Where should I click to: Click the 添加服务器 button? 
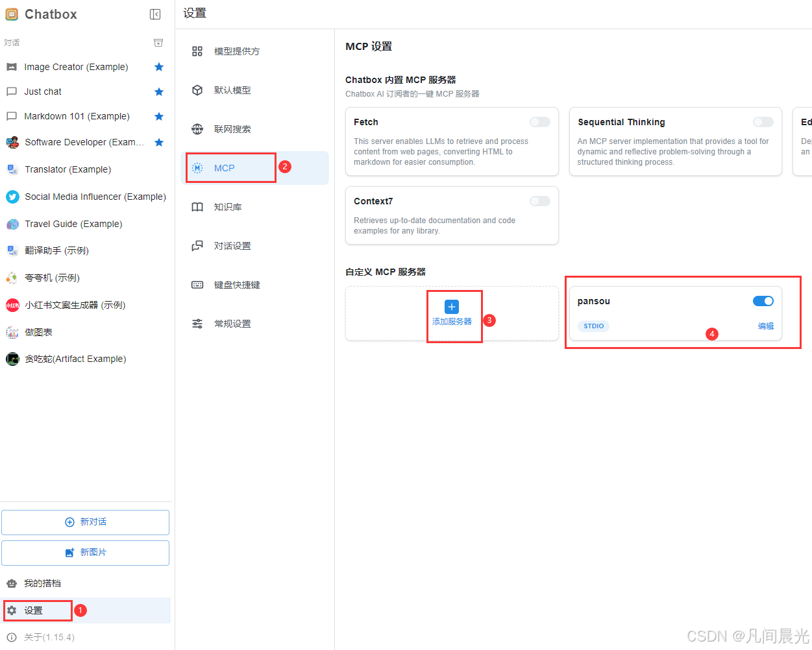coord(451,313)
